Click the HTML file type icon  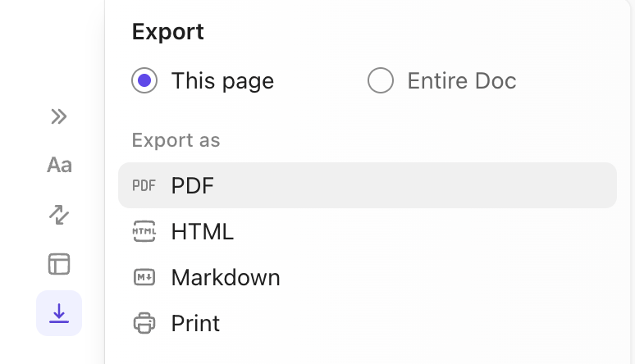[x=144, y=232]
